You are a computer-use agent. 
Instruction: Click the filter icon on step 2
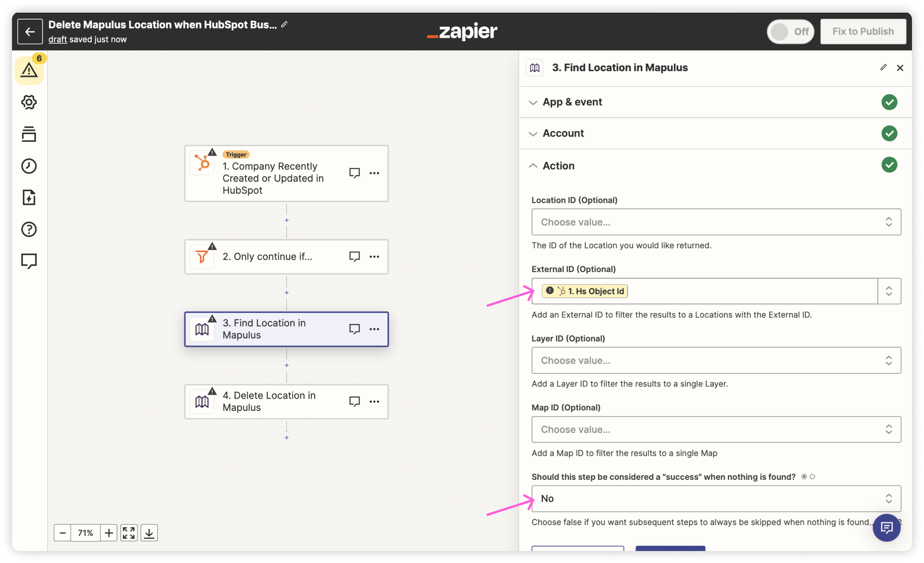[x=202, y=257]
